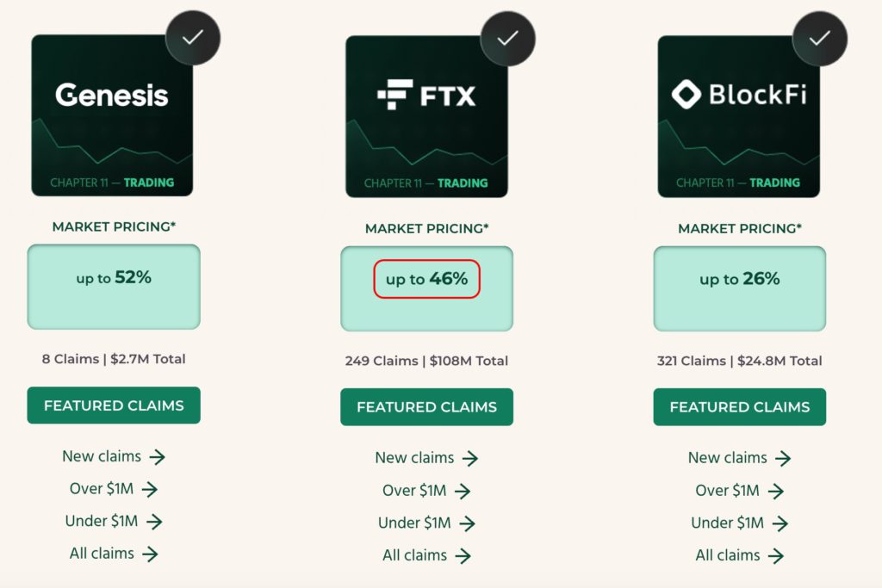Open Featured Claims for FTX
The width and height of the screenshot is (882, 588).
pyautogui.click(x=425, y=406)
